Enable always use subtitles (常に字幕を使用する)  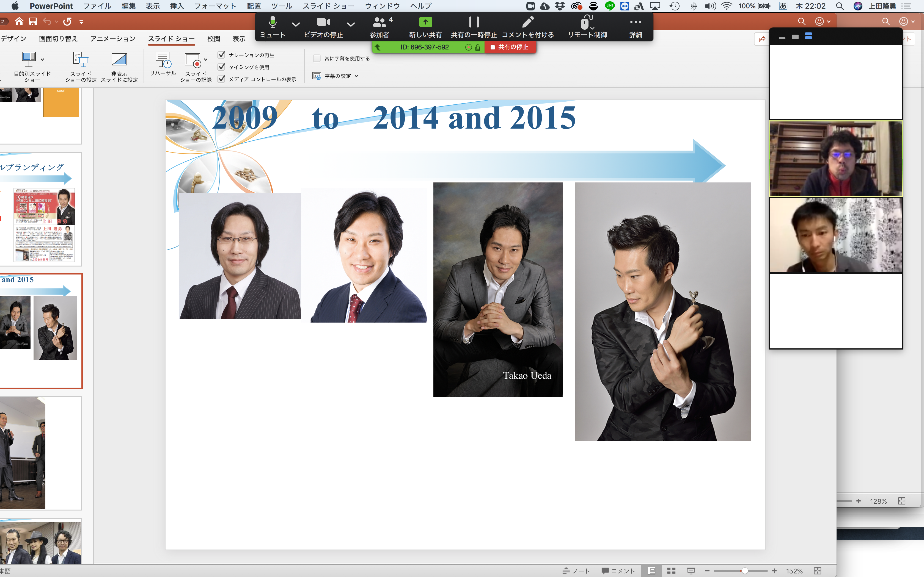[x=317, y=58]
